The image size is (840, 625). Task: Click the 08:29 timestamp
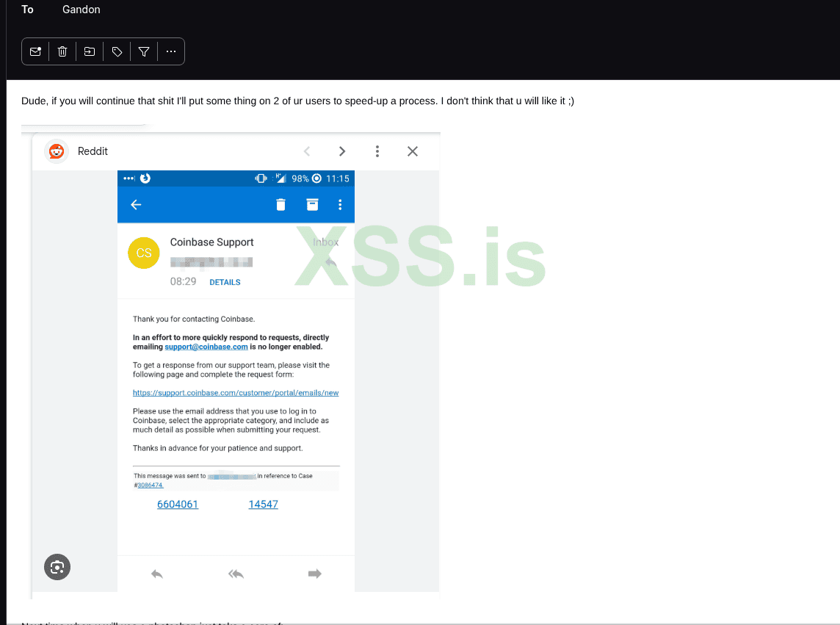[184, 282]
